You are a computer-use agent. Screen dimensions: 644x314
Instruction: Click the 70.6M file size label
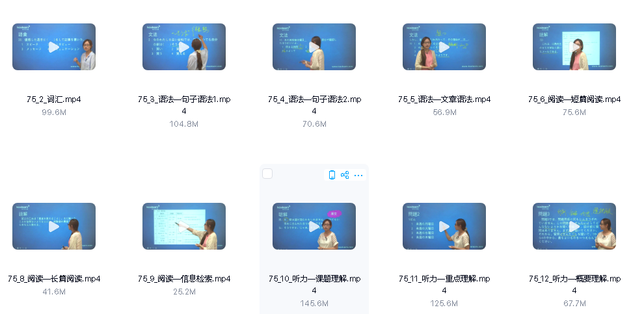pyautogui.click(x=314, y=124)
